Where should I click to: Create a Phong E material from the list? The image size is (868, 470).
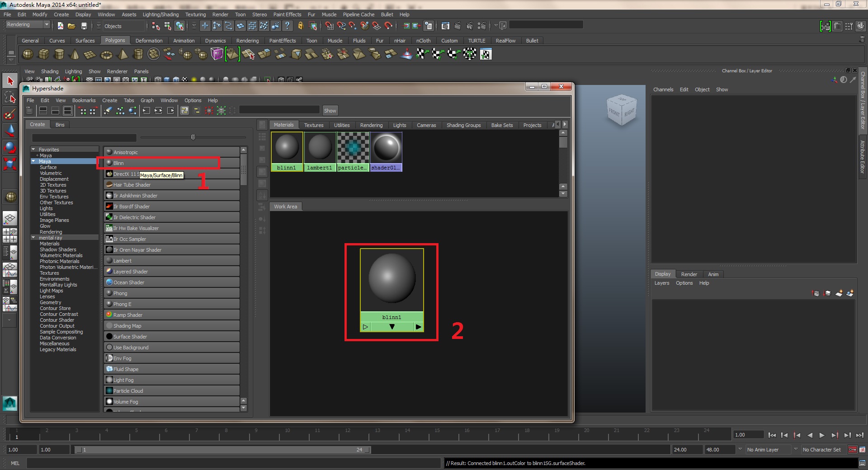(x=172, y=304)
